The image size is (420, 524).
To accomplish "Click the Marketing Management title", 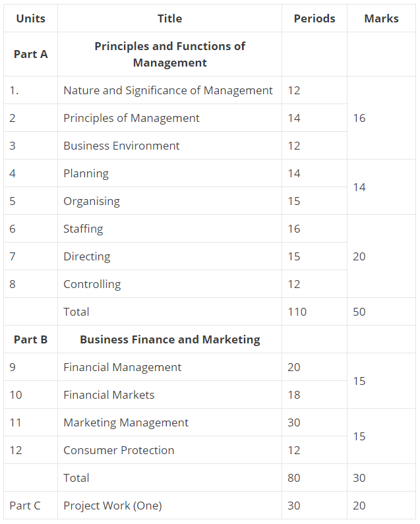I will tap(125, 422).
